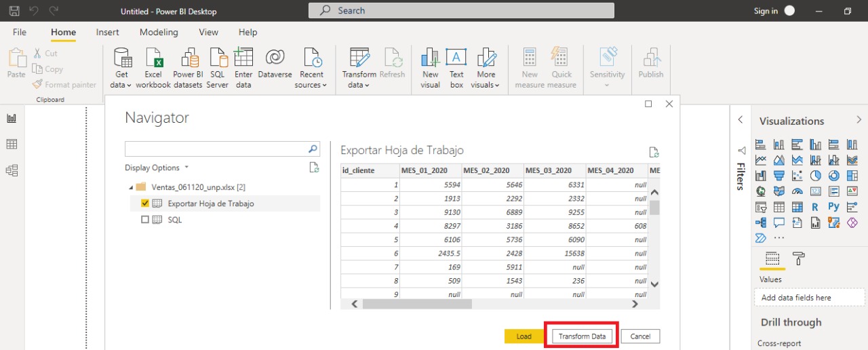
Task: Choose the Line chart visualization
Action: (761, 160)
